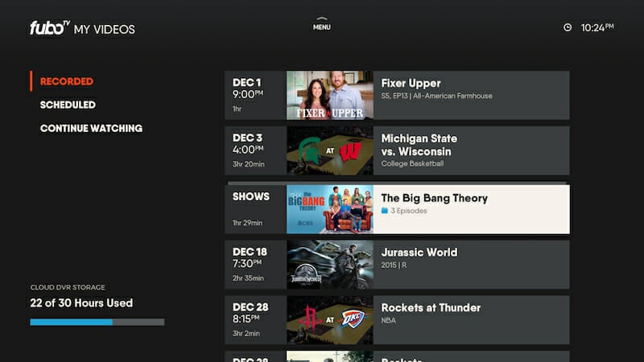Select the RECORDED tab

tap(67, 81)
